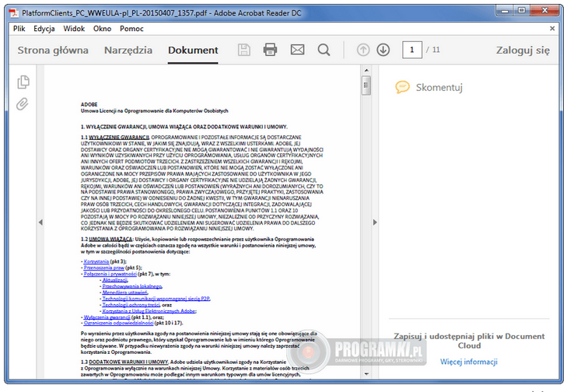Viewport: 567px width, 392px height.
Task: Open Skomentuj tool label
Action: click(439, 88)
